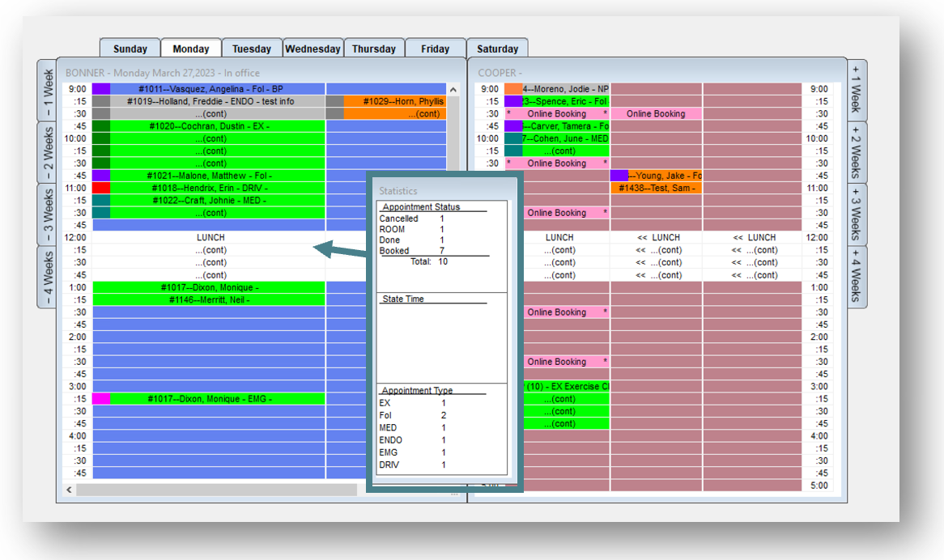Click Cancelled row in Appointment Status
This screenshot has width=944, height=560.
[412, 219]
